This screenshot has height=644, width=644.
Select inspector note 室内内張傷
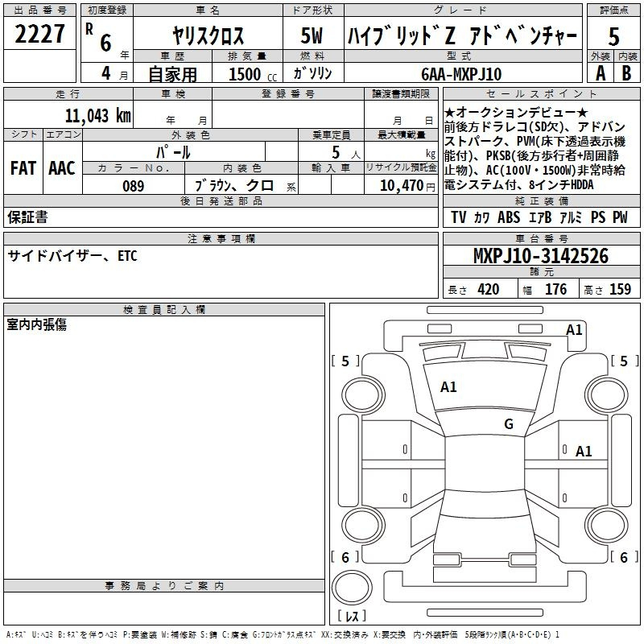[37, 324]
